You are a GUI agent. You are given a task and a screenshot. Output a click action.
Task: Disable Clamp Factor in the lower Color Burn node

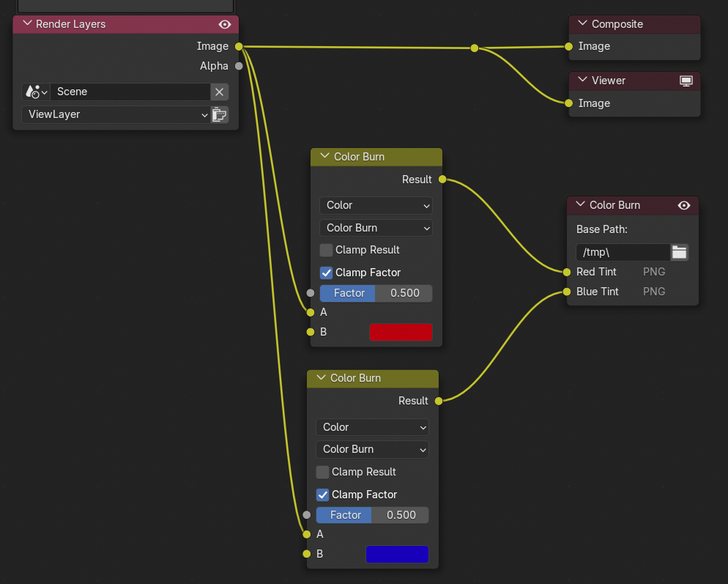point(323,495)
